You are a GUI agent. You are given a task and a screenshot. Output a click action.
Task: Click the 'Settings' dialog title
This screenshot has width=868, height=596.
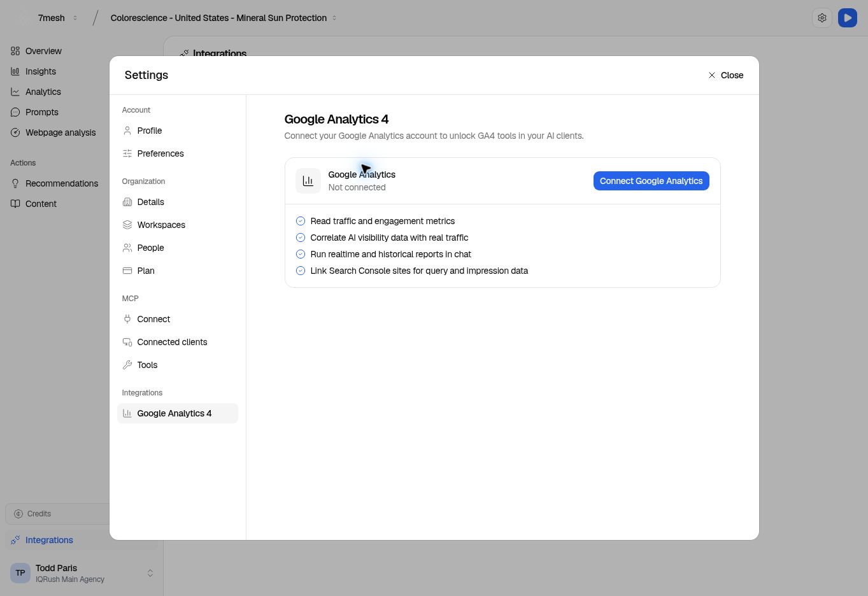pyautogui.click(x=146, y=75)
